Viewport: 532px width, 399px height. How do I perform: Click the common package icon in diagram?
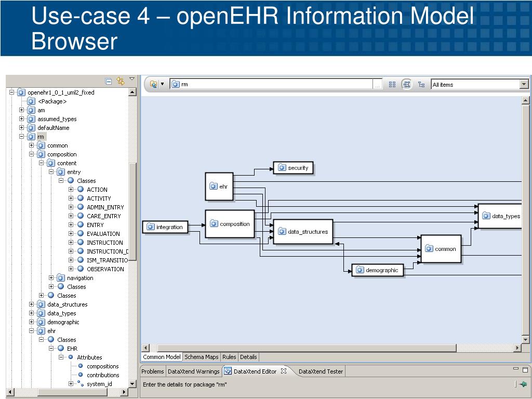click(429, 249)
